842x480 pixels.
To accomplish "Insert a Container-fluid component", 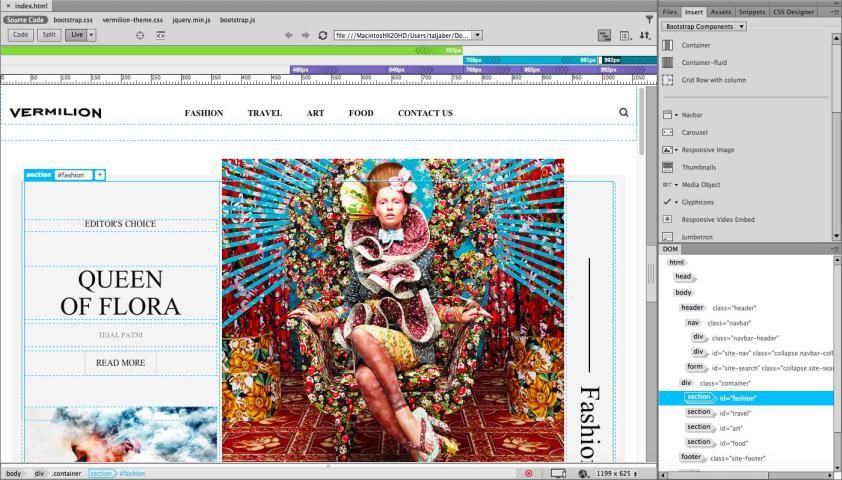I will (x=702, y=62).
